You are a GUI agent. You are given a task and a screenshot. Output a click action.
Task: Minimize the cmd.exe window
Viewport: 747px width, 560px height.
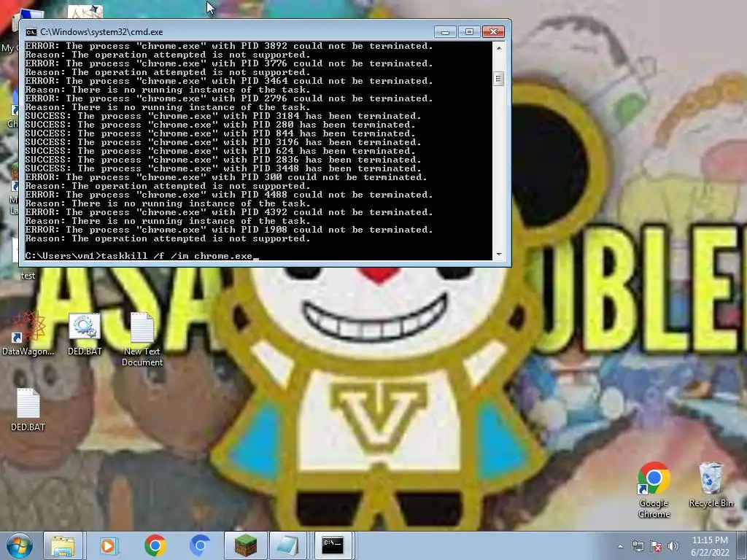click(x=445, y=32)
